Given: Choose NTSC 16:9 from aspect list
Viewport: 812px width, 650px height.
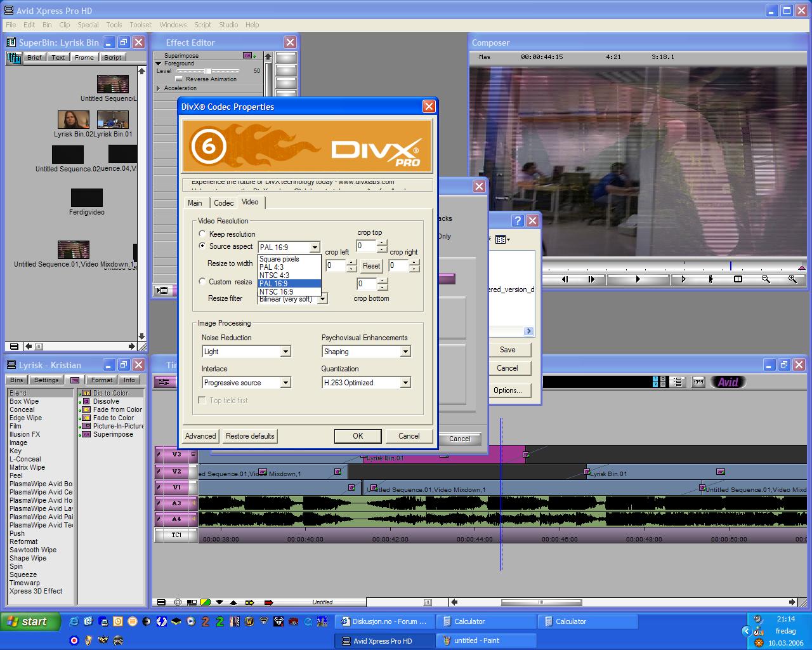Looking at the screenshot, I should (289, 292).
